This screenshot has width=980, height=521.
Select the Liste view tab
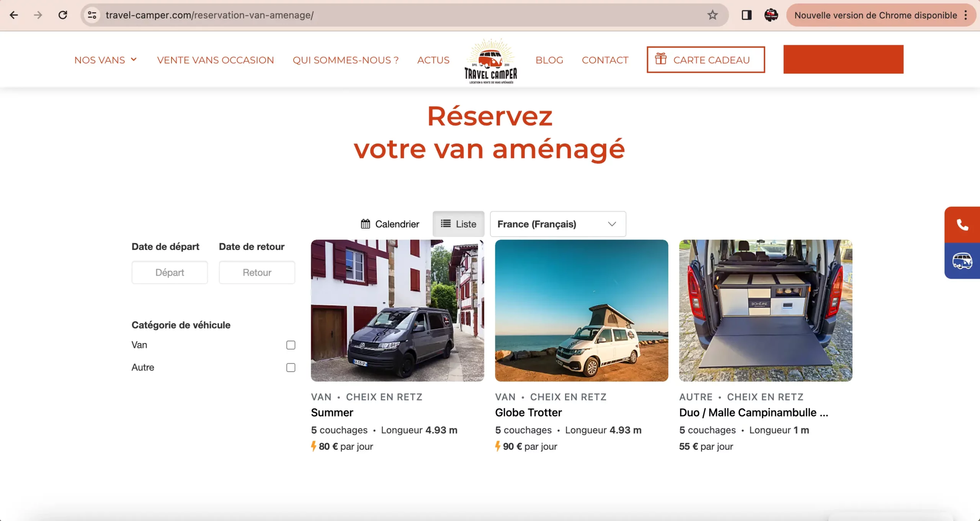(x=458, y=224)
